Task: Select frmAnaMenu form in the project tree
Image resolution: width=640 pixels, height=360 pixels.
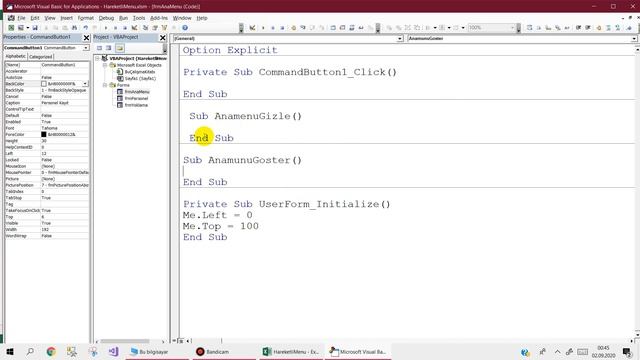Action: tap(137, 92)
